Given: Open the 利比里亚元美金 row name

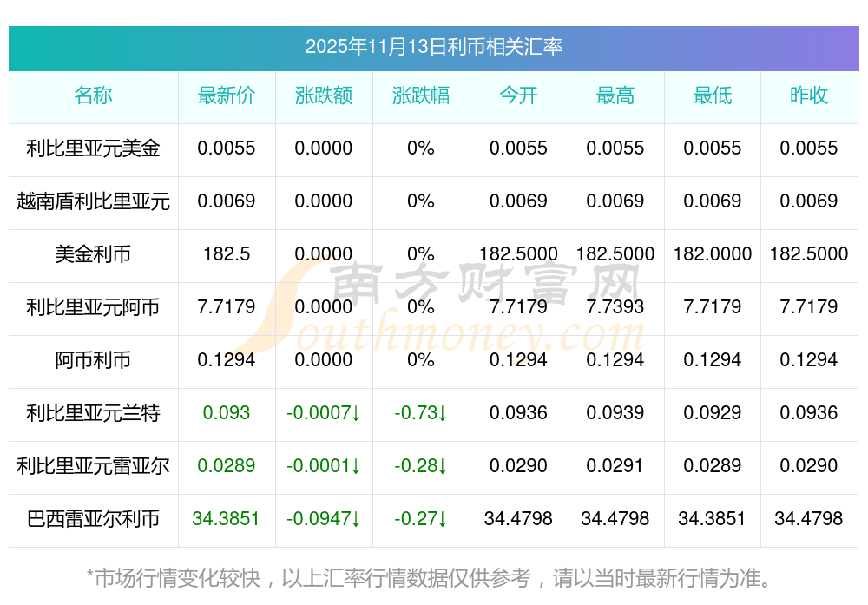Looking at the screenshot, I should pos(93,148).
